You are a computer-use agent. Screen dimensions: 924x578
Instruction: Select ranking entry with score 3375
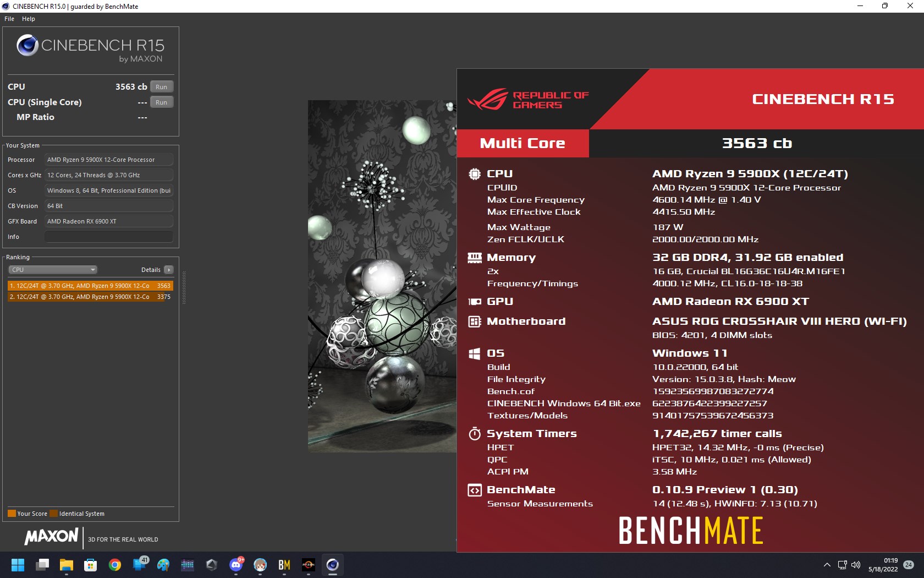click(90, 297)
